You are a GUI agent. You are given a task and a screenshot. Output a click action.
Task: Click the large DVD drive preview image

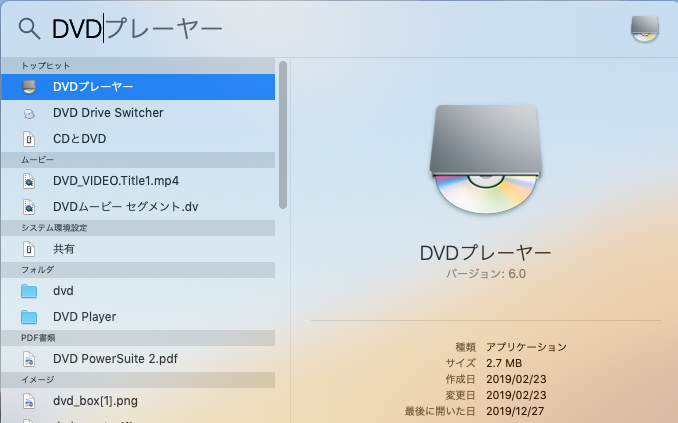click(486, 159)
